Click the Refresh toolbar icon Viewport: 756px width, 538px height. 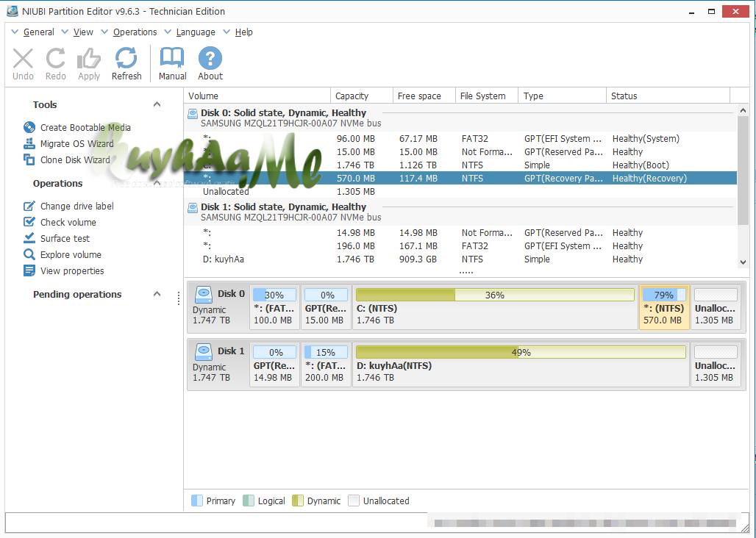click(126, 59)
